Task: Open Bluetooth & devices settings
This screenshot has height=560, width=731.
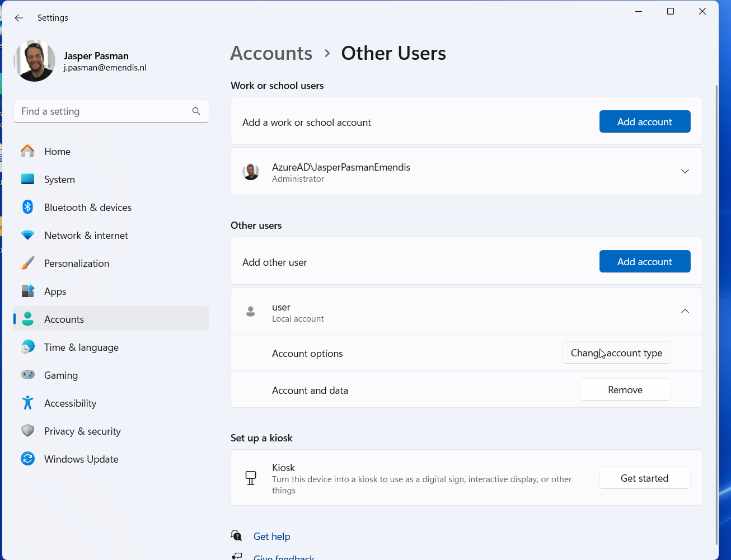Action: point(87,208)
